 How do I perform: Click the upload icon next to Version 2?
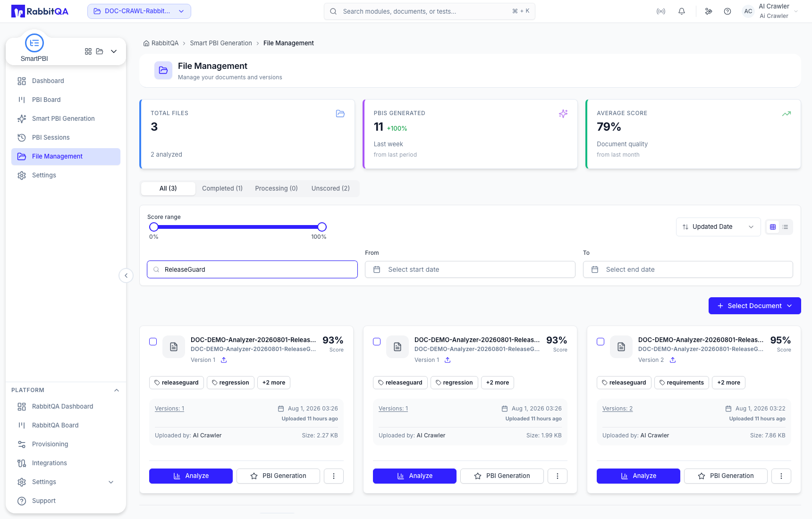point(673,360)
